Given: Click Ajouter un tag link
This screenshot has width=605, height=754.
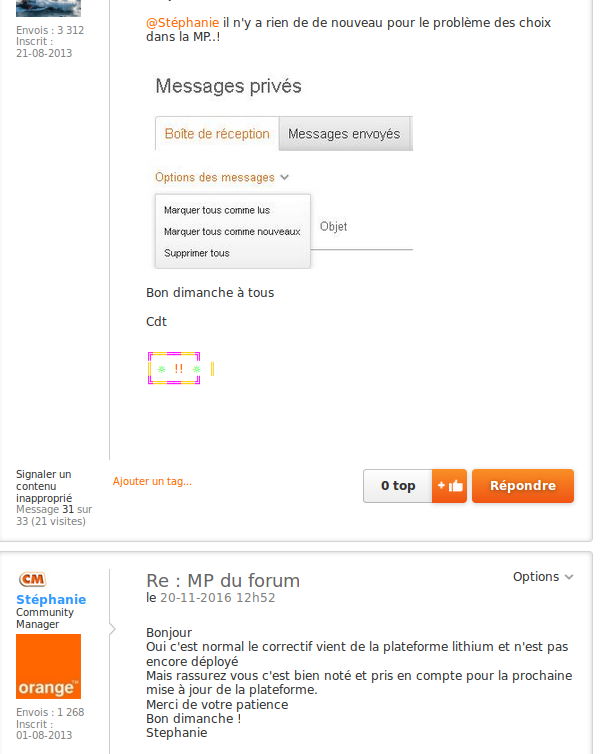Looking at the screenshot, I should 152,482.
